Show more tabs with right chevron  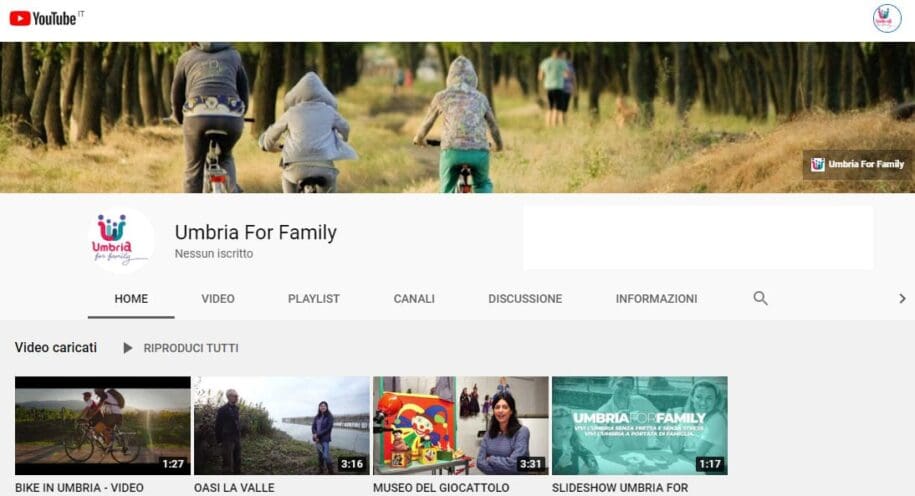click(902, 298)
